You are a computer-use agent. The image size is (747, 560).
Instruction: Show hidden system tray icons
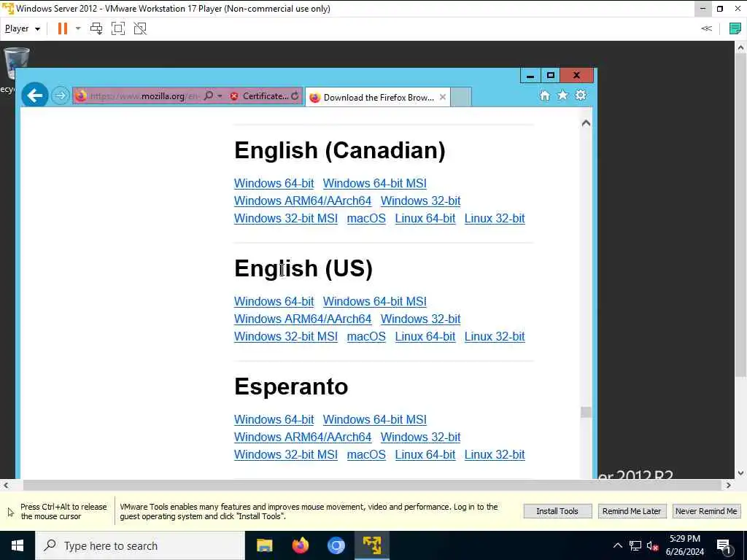pos(617,545)
